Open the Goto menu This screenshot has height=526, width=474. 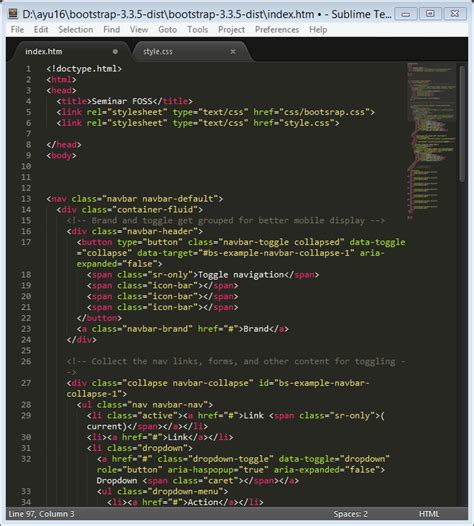click(167, 30)
